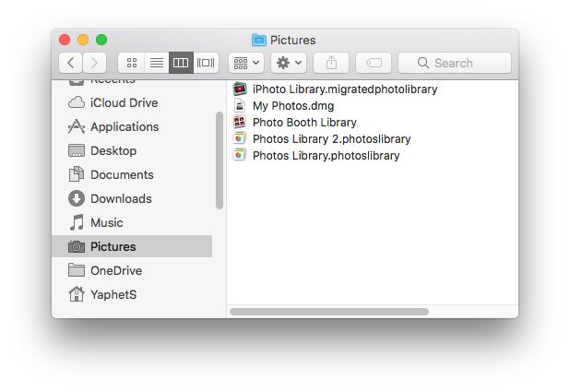Click the Music note icon
Screen dimensions: 570x392
pyautogui.click(x=77, y=222)
